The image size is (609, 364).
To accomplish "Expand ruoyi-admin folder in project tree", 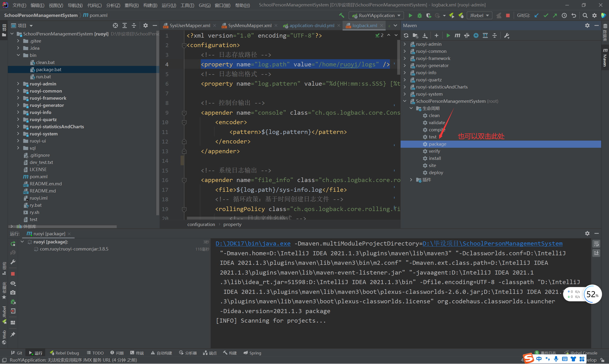I will click(18, 84).
